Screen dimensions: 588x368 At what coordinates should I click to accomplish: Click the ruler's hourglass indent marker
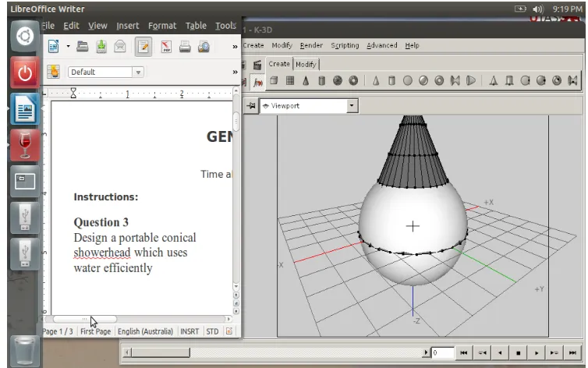pos(73,93)
